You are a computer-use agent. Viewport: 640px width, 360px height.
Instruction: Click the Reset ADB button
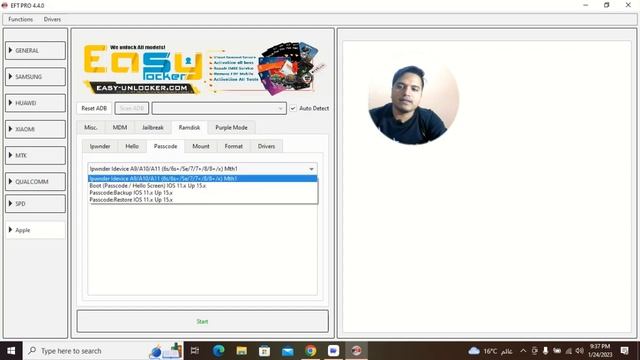click(x=94, y=108)
